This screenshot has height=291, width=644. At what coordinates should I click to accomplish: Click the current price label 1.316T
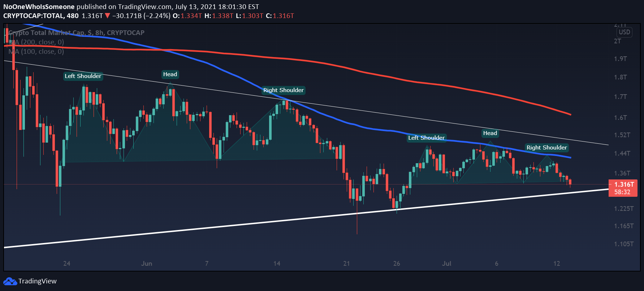click(x=624, y=184)
